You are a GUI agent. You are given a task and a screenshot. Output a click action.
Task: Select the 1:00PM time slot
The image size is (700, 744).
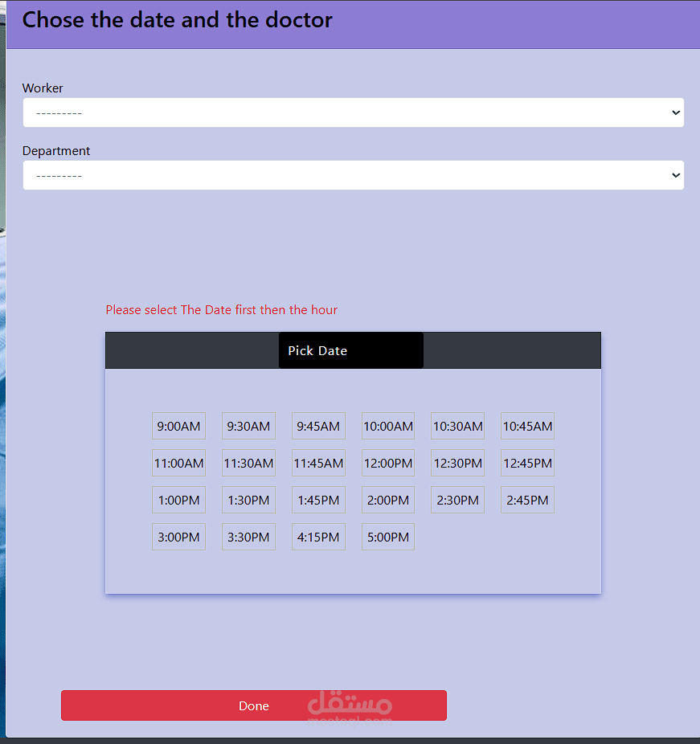pos(179,500)
